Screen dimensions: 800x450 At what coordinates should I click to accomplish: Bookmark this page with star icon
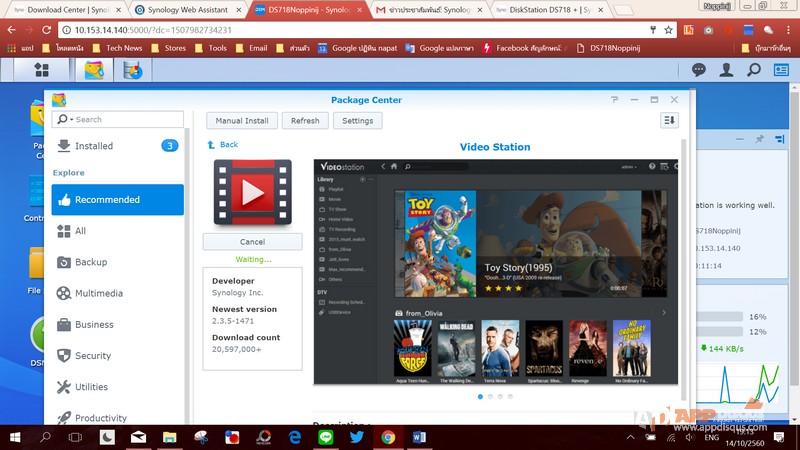(x=668, y=30)
